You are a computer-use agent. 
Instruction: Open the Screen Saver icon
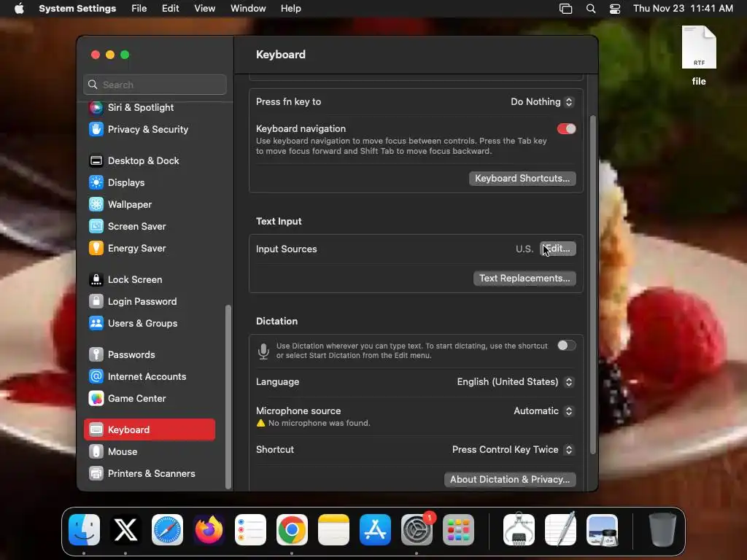(96, 227)
